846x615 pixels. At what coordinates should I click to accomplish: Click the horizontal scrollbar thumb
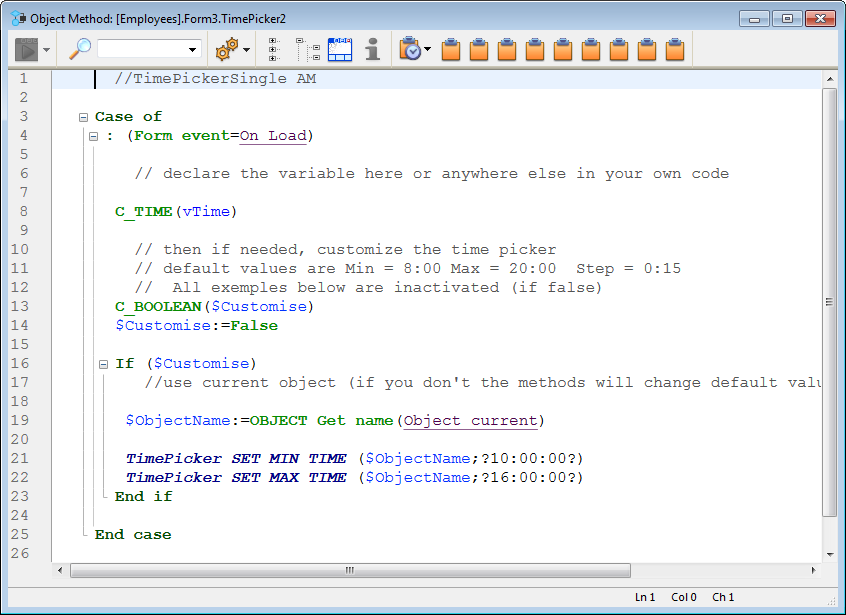[x=350, y=570]
